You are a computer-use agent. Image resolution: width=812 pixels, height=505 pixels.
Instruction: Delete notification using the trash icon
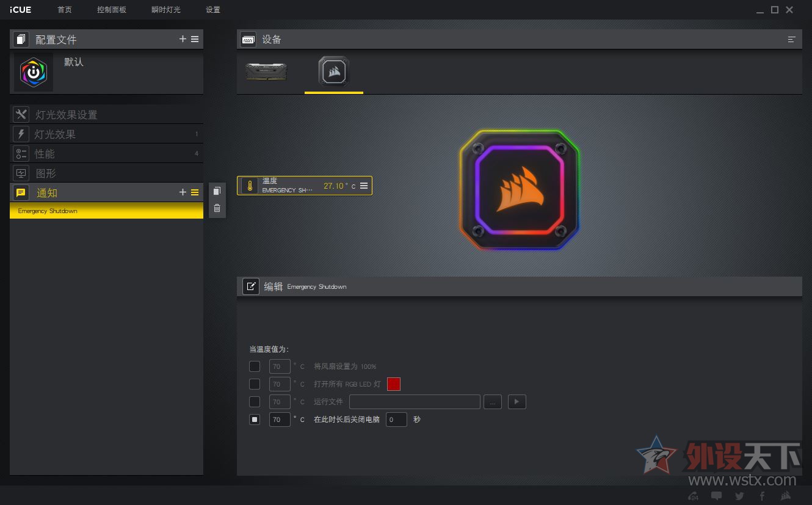point(217,208)
